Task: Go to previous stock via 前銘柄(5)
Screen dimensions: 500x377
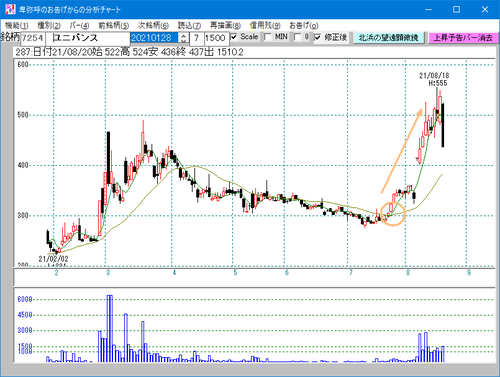Action: coord(113,25)
